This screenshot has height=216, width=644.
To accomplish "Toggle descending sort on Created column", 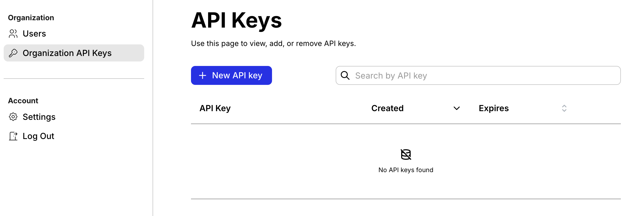I will [456, 108].
